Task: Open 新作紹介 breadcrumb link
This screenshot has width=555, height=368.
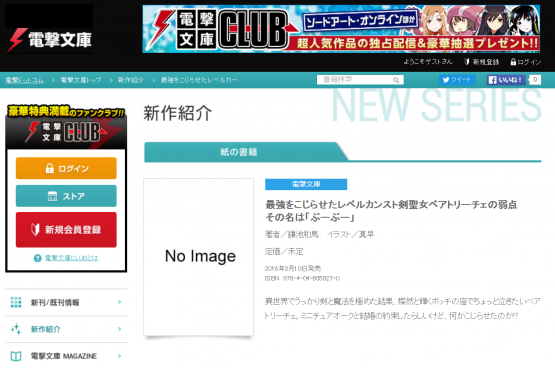Action: click(x=131, y=80)
